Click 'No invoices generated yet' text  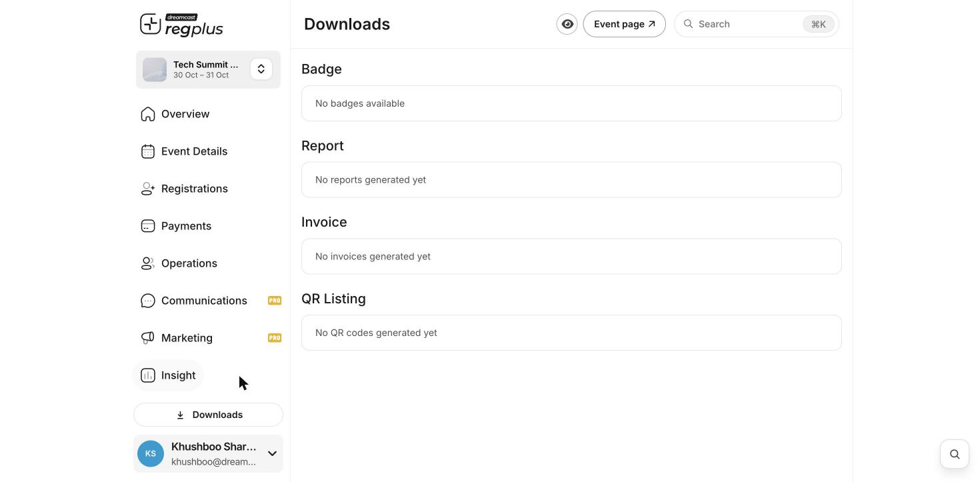(373, 257)
